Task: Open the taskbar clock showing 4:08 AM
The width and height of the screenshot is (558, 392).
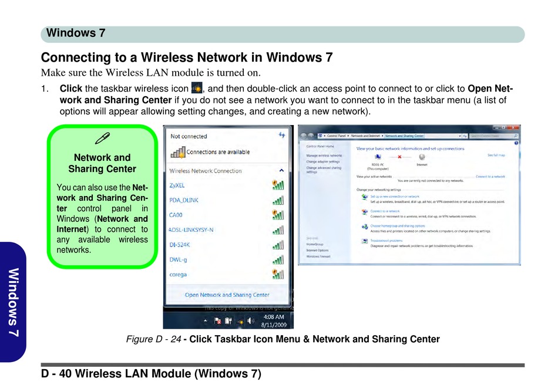Action: tap(274, 320)
